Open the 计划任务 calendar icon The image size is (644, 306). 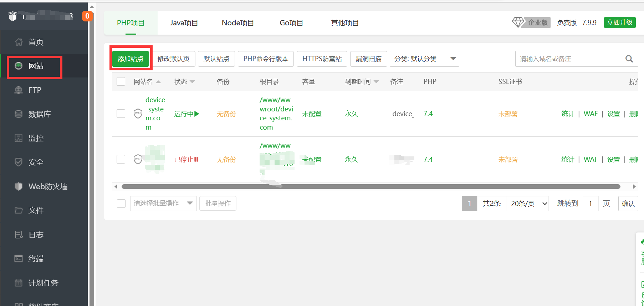click(x=19, y=283)
